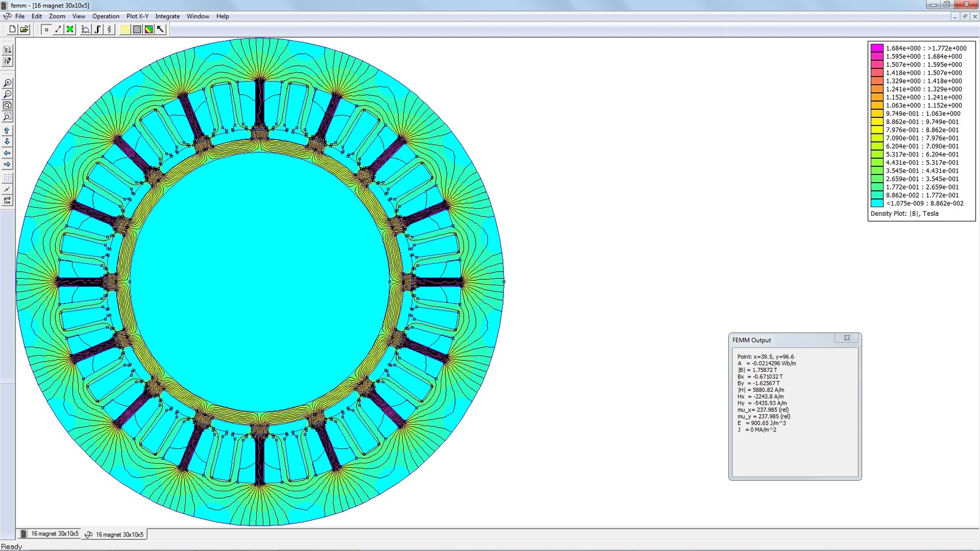Open the Integrate menu
The height and width of the screenshot is (551, 980).
[167, 16]
